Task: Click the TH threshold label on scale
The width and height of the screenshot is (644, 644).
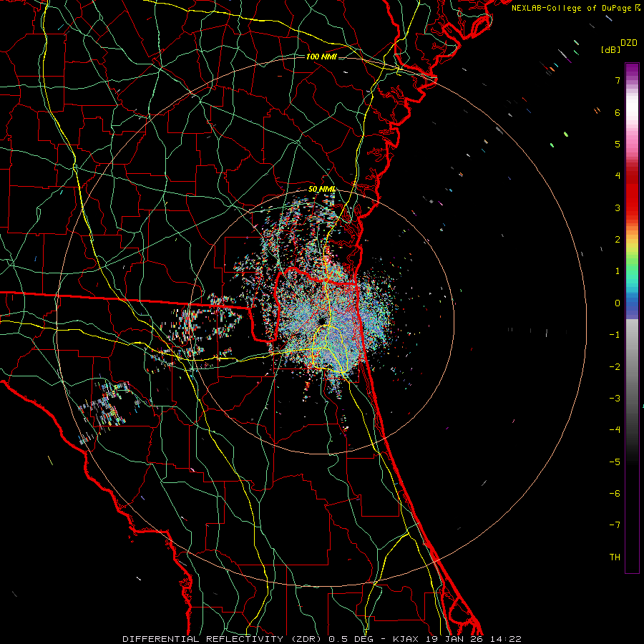Action: [x=615, y=557]
